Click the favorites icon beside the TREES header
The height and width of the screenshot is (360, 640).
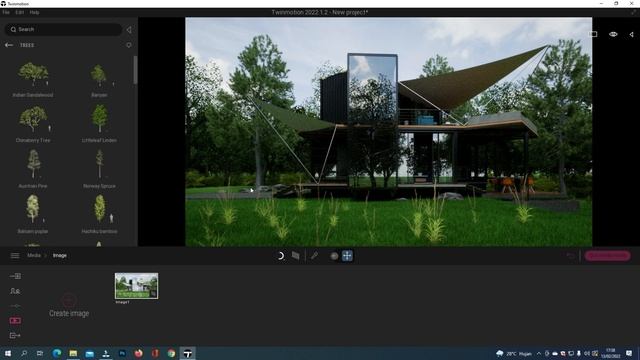point(129,45)
